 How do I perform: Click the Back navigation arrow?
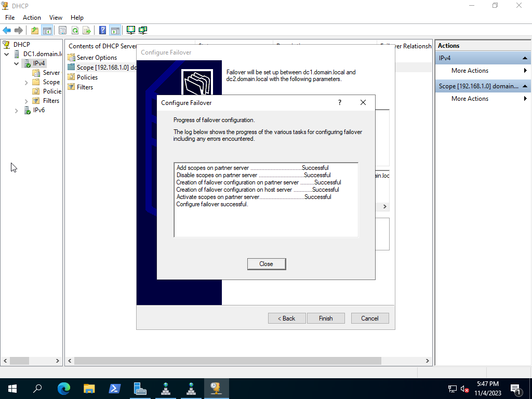(x=7, y=30)
